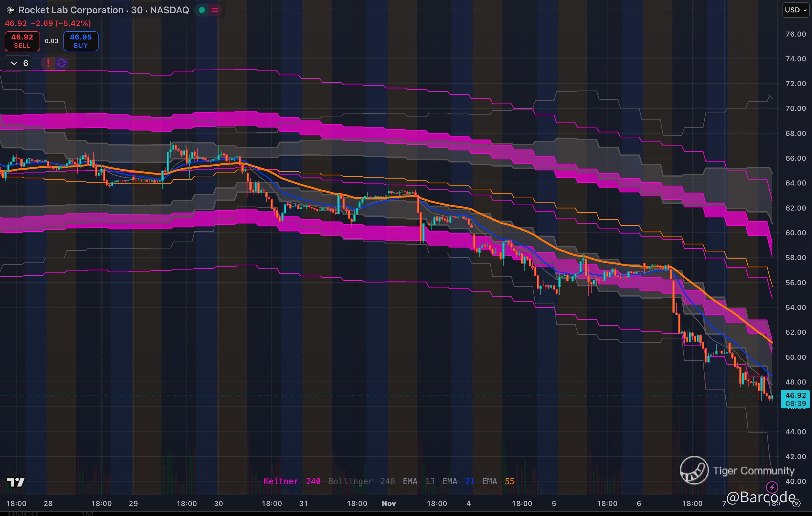812x516 pixels.
Task: Click the red exclamation warning icon
Action: [48, 63]
